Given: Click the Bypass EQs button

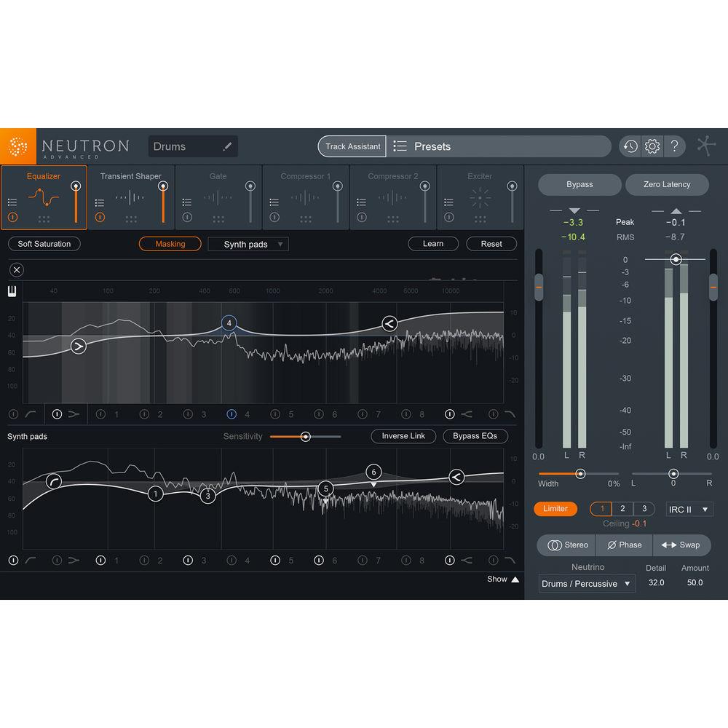Looking at the screenshot, I should (475, 436).
